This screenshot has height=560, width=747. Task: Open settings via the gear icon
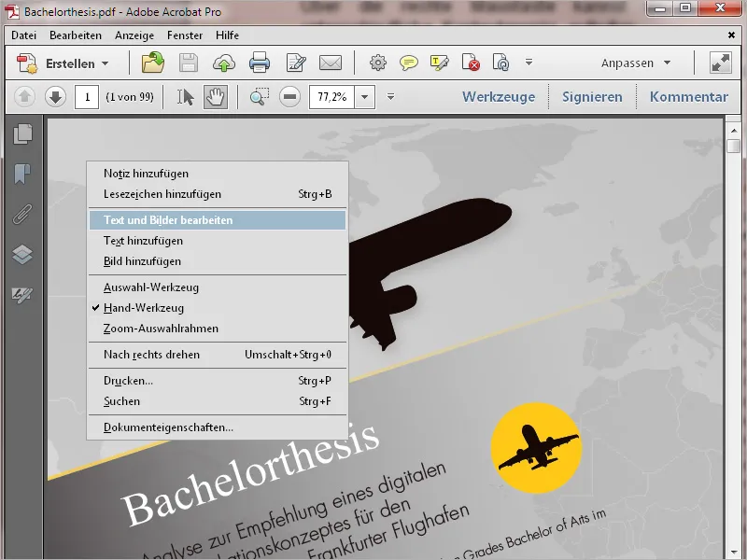(378, 63)
